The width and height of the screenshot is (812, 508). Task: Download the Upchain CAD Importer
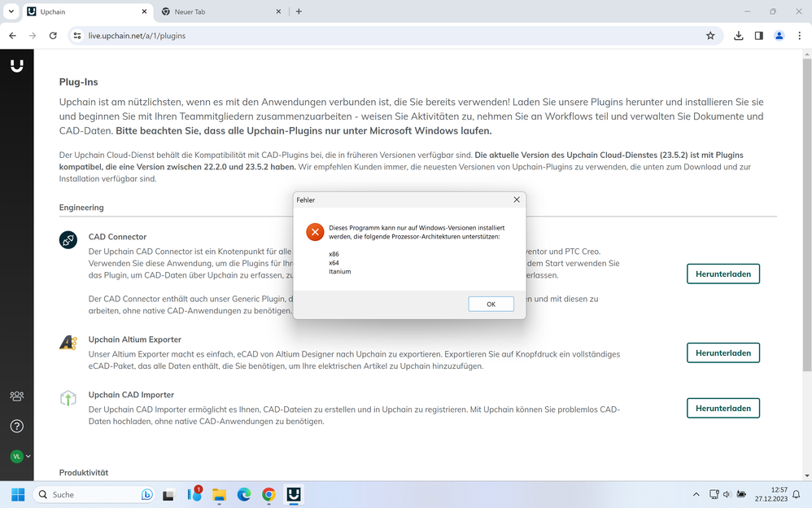723,408
